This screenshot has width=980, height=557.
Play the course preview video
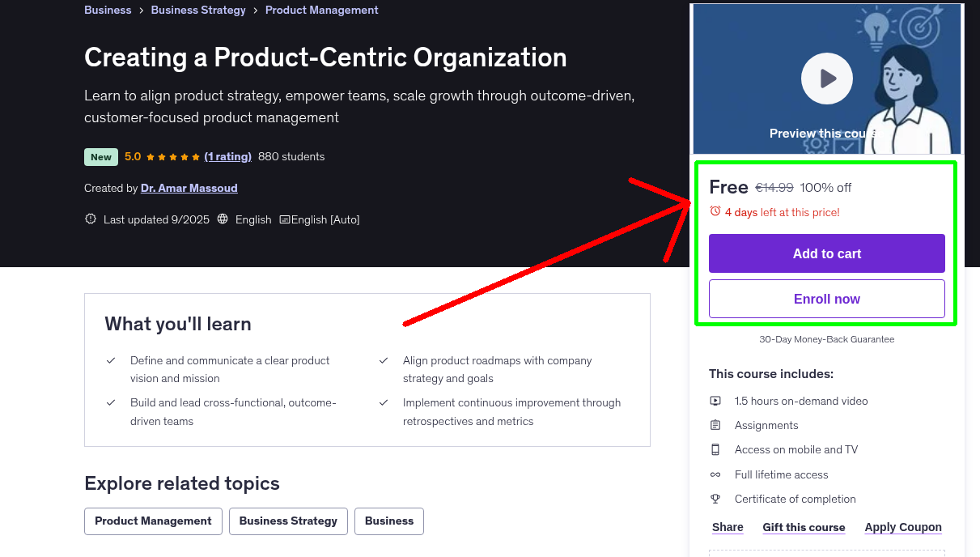[x=826, y=78]
